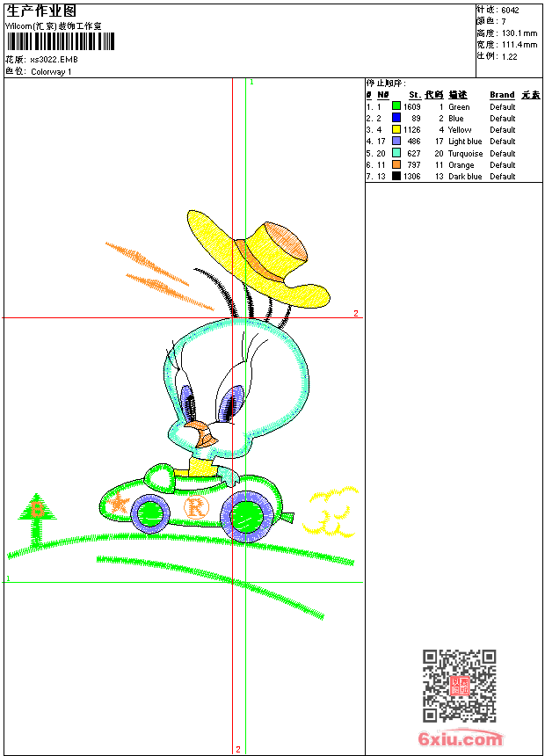Click the Brand column header
This screenshot has height=756, width=545.
coord(502,95)
